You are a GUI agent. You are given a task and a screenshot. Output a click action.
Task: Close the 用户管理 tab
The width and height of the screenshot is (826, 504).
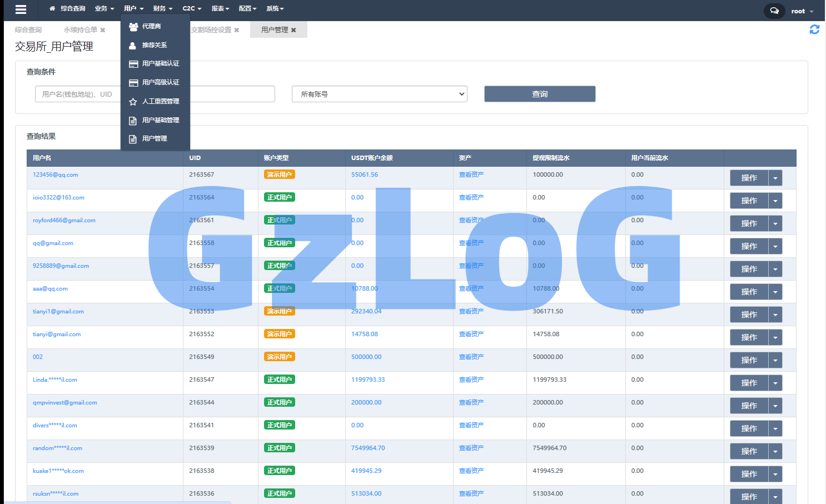pyautogui.click(x=293, y=30)
